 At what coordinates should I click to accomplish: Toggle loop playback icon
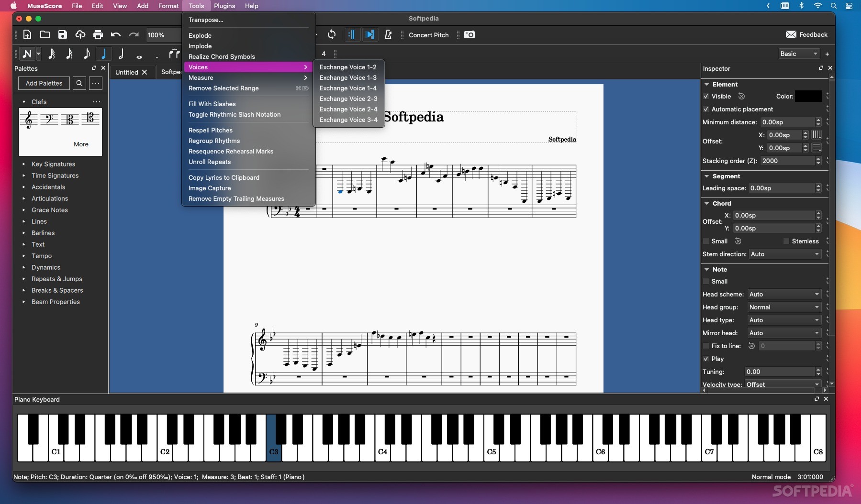coord(332,34)
